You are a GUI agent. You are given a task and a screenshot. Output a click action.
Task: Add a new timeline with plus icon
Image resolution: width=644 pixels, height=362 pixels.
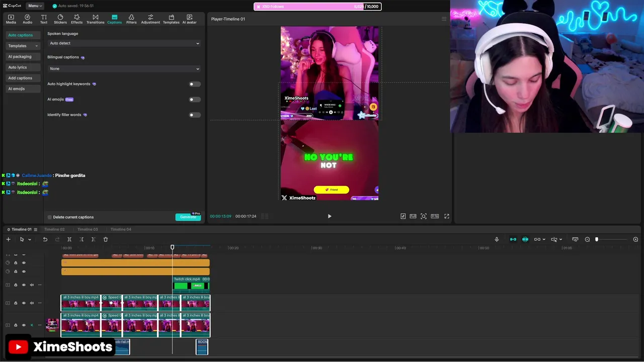(x=8, y=239)
